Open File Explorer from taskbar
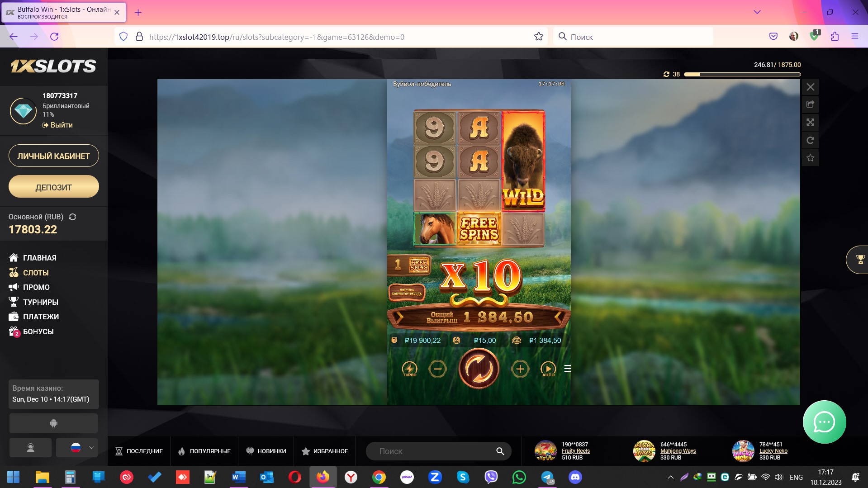The height and width of the screenshot is (488, 868). [x=42, y=477]
